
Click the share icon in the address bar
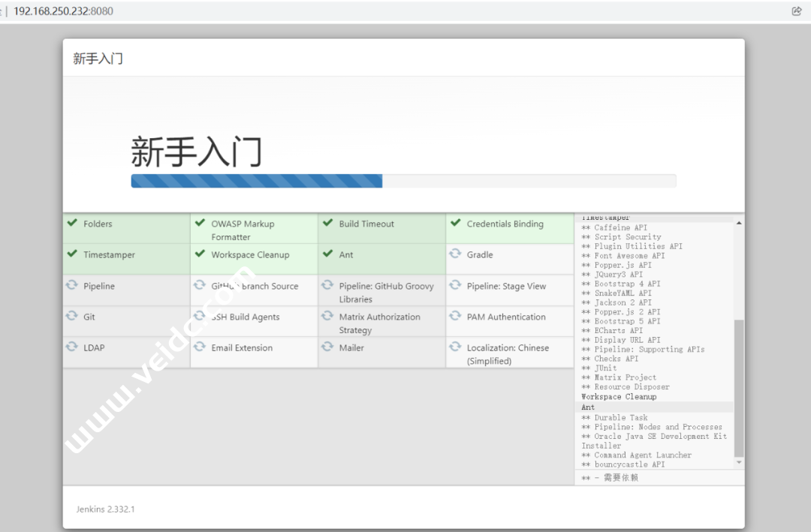click(x=797, y=11)
